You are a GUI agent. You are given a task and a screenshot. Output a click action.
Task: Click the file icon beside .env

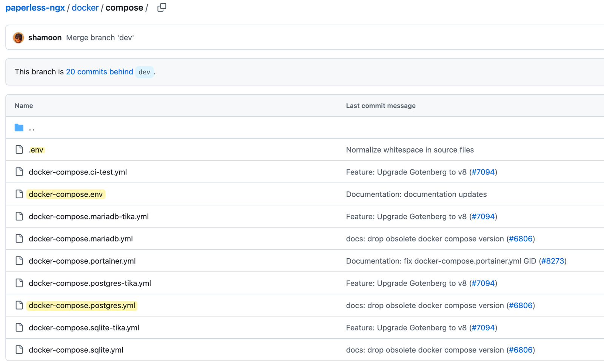pyautogui.click(x=19, y=150)
